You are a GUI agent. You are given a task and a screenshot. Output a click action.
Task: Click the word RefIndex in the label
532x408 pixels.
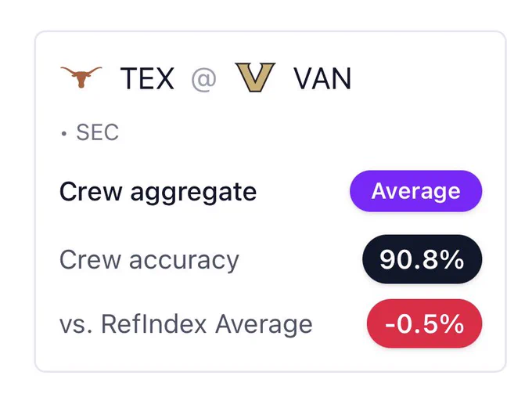[154, 323]
